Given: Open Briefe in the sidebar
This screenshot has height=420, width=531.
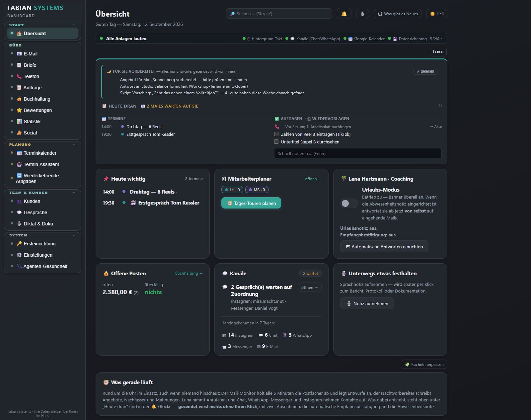Looking at the screenshot, I should pyautogui.click(x=42, y=65).
